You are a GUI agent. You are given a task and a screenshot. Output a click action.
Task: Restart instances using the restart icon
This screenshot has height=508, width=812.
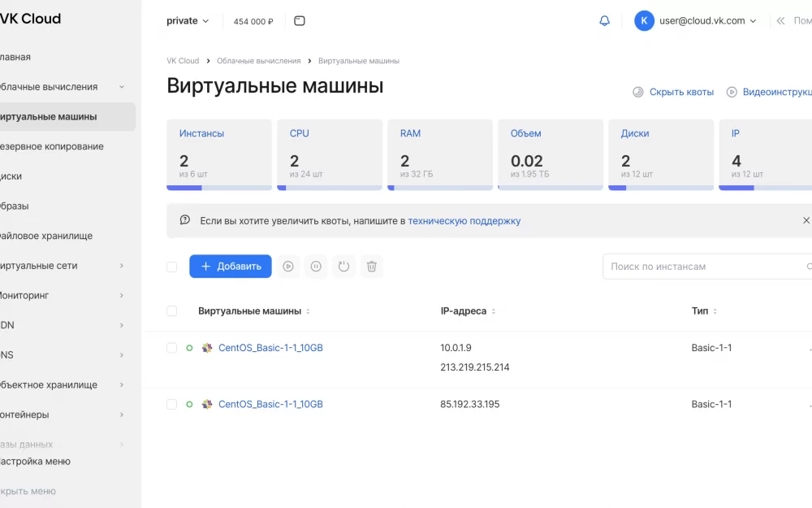point(343,266)
